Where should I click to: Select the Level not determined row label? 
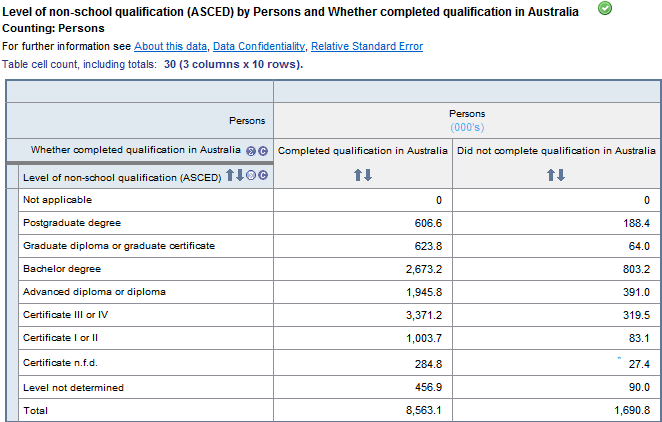click(73, 387)
